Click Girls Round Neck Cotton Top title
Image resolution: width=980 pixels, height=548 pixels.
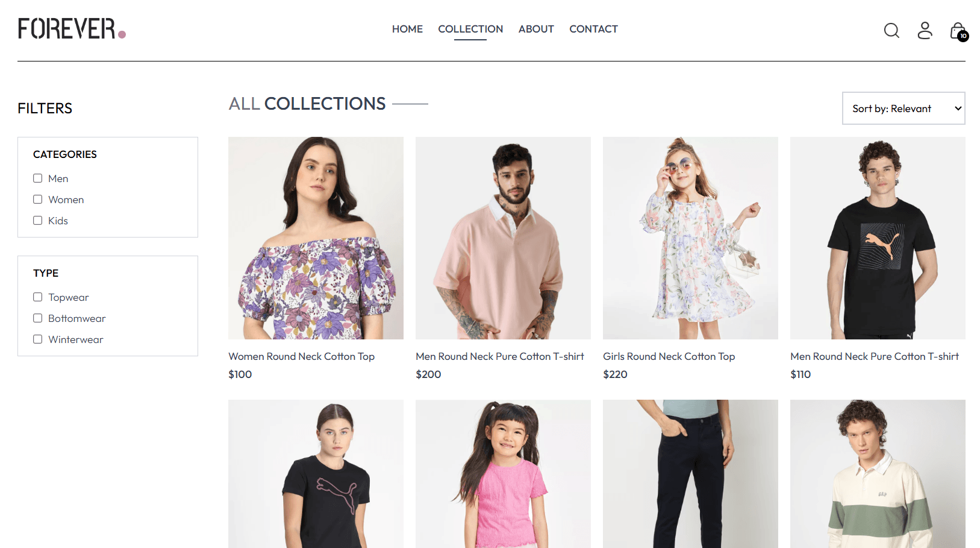point(669,356)
